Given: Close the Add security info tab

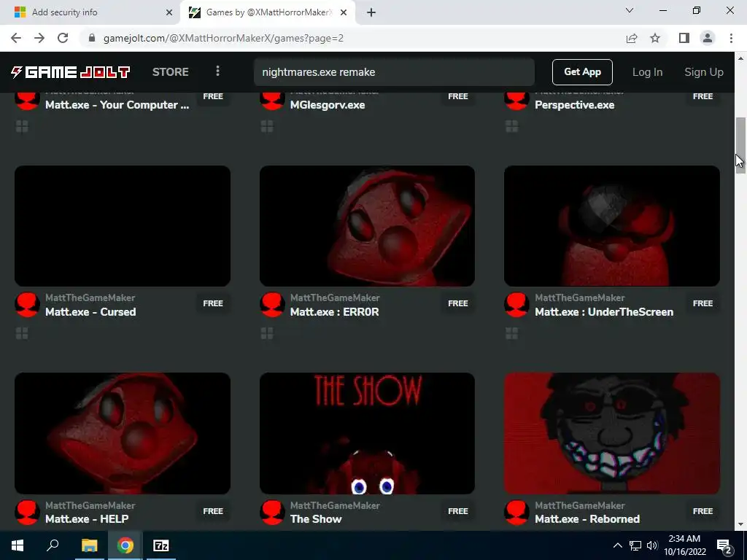Looking at the screenshot, I should (169, 13).
